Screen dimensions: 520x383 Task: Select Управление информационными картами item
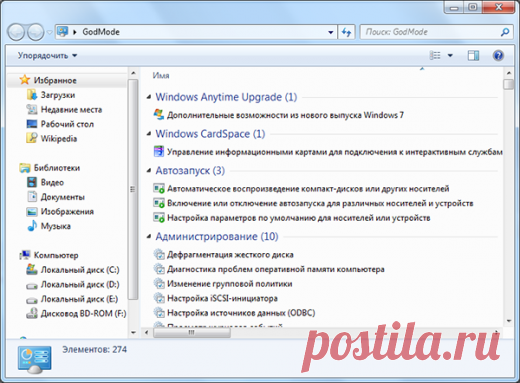(x=335, y=152)
